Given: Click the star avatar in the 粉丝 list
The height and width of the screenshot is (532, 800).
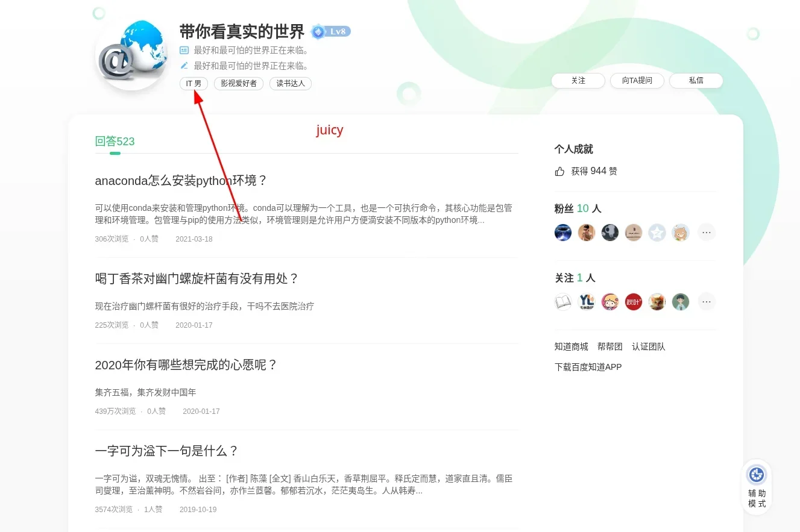Looking at the screenshot, I should 657,233.
